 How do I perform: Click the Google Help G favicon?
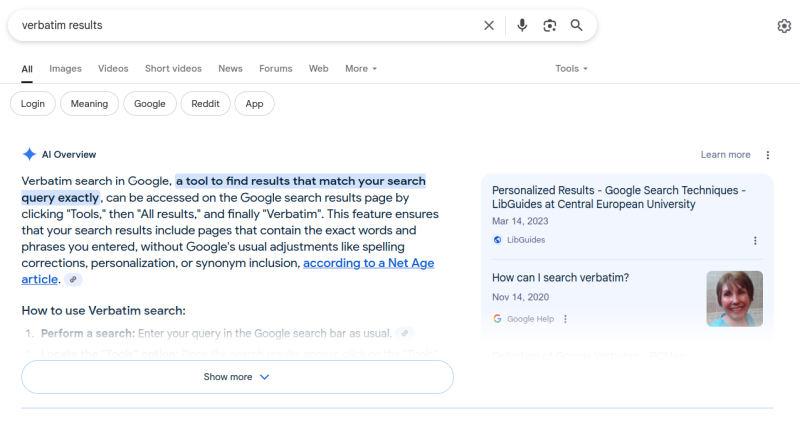point(497,319)
